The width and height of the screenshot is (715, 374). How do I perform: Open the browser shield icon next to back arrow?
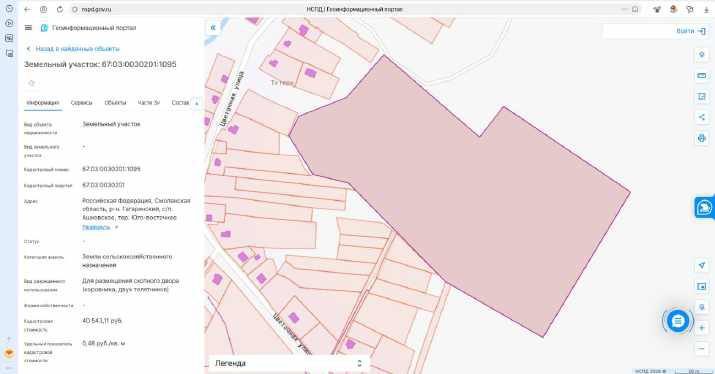[x=43, y=9]
